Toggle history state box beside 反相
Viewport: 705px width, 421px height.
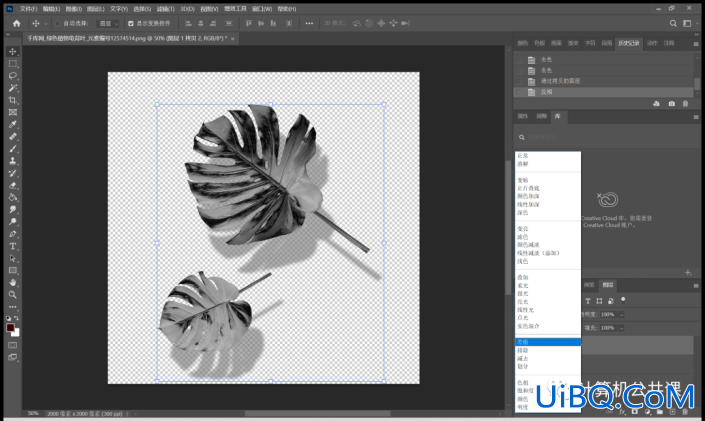pos(519,92)
